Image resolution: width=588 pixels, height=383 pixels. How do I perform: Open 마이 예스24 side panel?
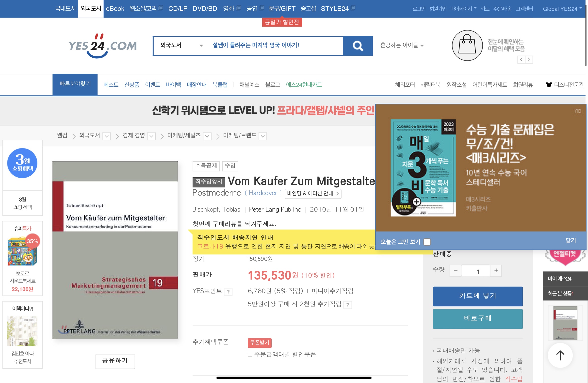tap(565, 279)
